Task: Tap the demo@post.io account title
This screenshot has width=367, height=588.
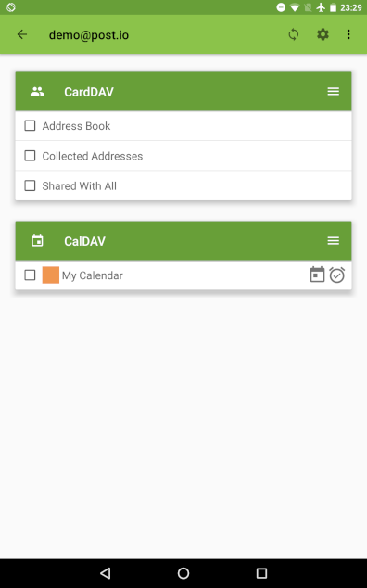Action: click(x=89, y=35)
